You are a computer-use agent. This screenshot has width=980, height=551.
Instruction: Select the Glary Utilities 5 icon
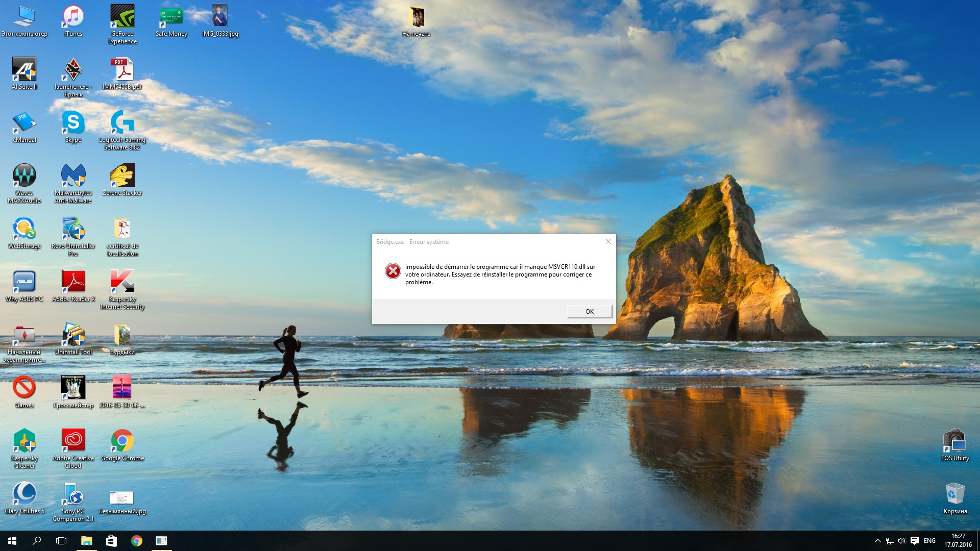[24, 498]
